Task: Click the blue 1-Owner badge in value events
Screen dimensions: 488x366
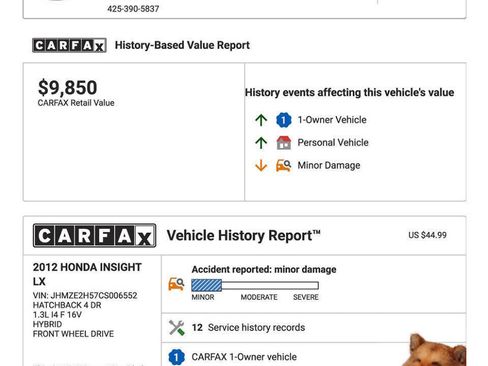Action: pyautogui.click(x=284, y=120)
